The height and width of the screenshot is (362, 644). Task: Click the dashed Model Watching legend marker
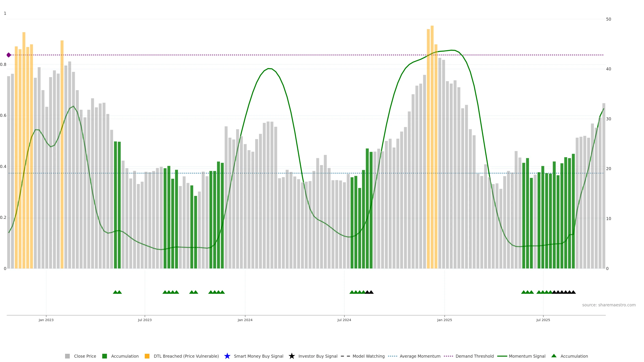345,356
